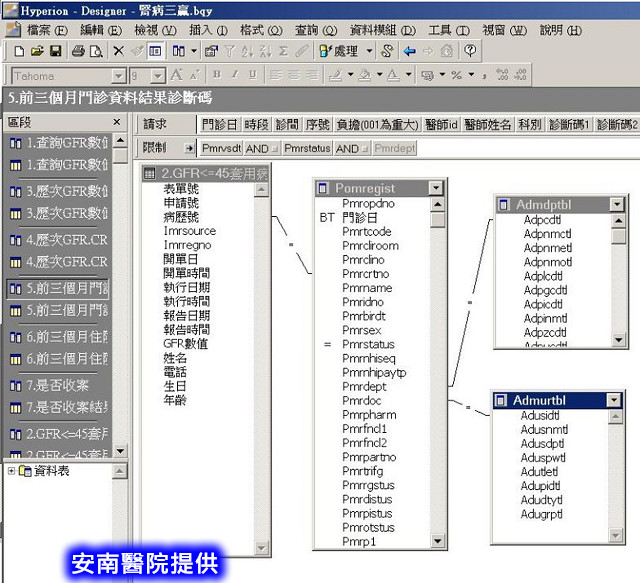Toggle the section pane toolbar icon
Image resolution: width=640 pixels, height=583 pixels.
156,51
